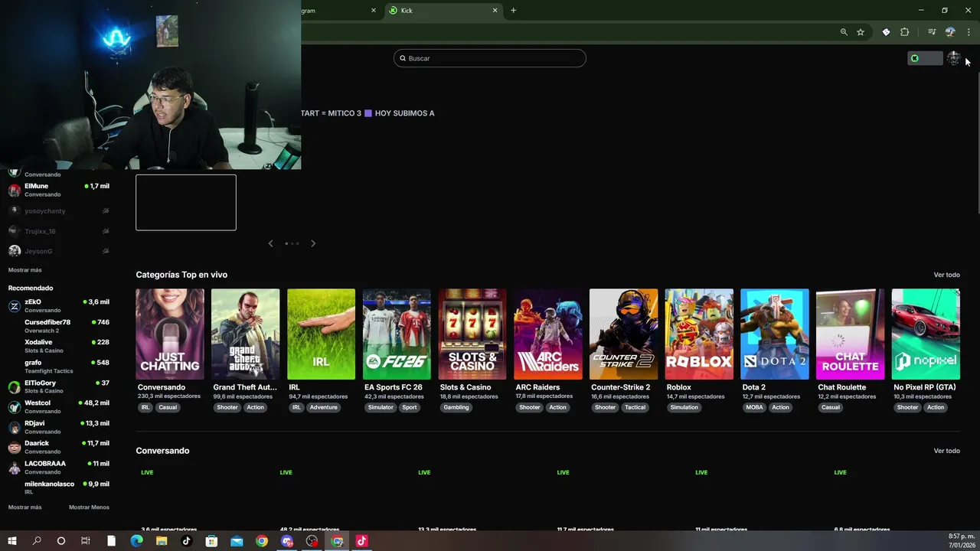Go to previous featured stream arrow
This screenshot has height=551, width=980.
coord(270,243)
